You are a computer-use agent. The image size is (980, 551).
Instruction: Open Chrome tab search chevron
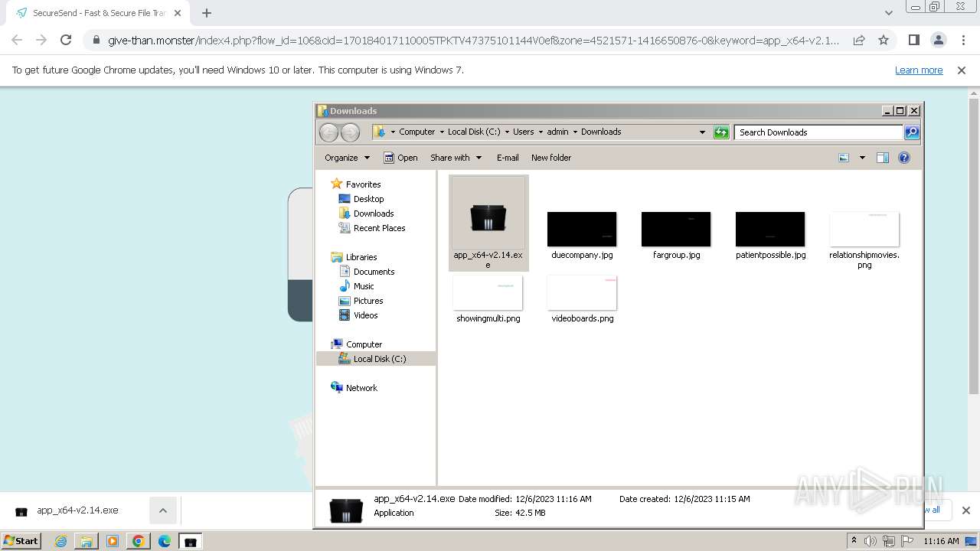888,13
